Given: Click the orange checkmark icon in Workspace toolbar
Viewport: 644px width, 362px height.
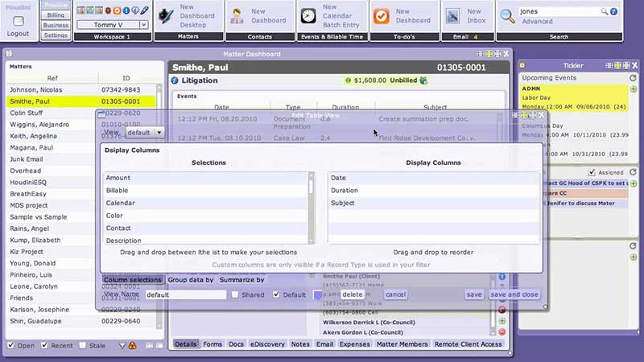Looking at the screenshot, I should pos(117,10).
